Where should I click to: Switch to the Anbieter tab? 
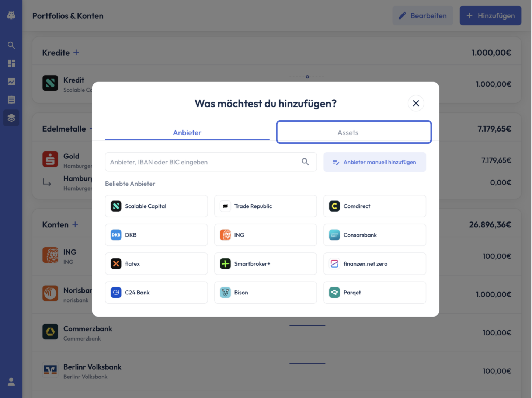tap(187, 132)
